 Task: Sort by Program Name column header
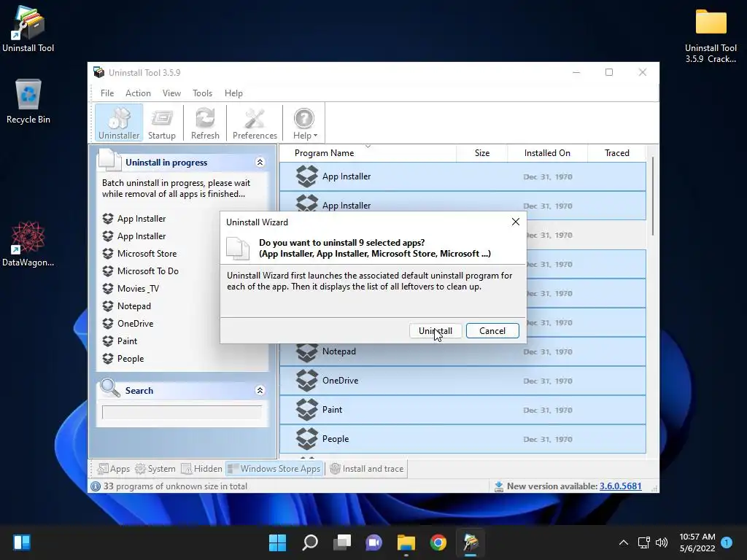(x=325, y=153)
